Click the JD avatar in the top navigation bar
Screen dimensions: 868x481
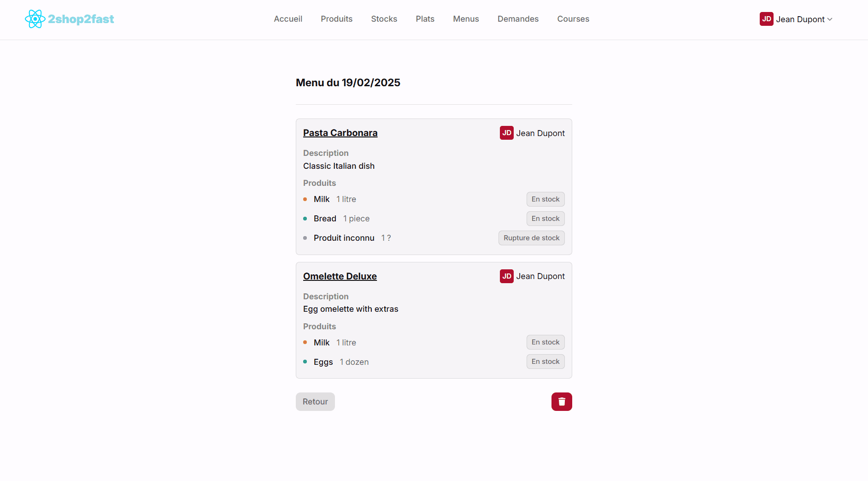pyautogui.click(x=766, y=19)
